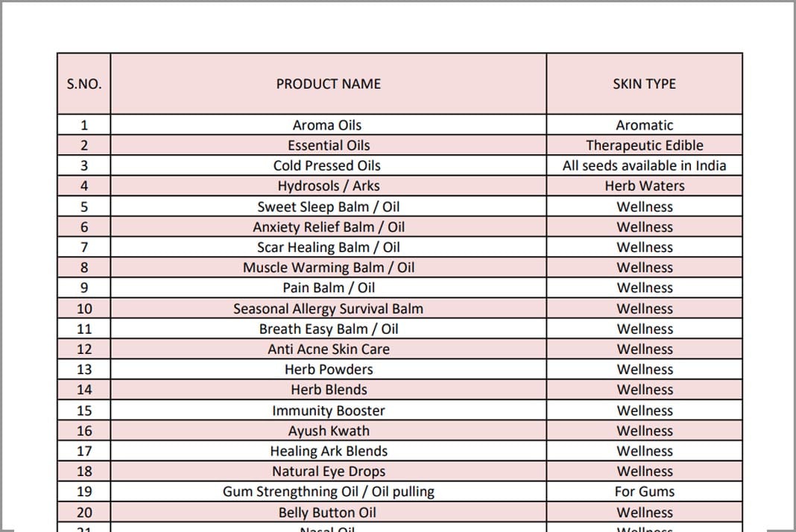This screenshot has width=796, height=532.
Task: Click the SKIN TYPE column header
Action: click(644, 83)
